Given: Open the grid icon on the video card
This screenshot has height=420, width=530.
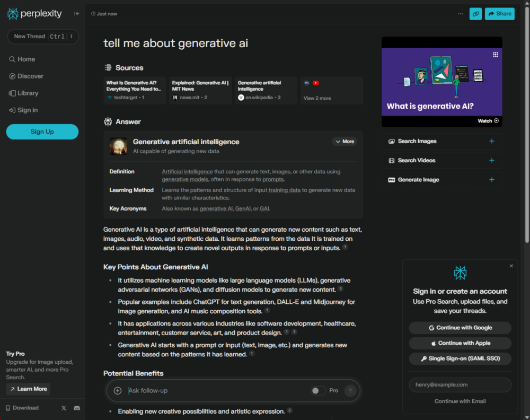Looking at the screenshot, I should coord(496,55).
